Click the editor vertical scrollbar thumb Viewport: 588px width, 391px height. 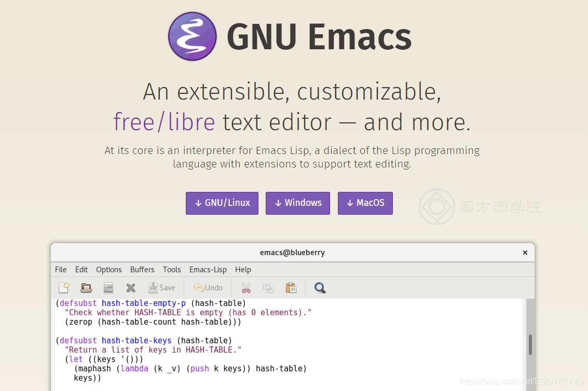tap(530, 344)
